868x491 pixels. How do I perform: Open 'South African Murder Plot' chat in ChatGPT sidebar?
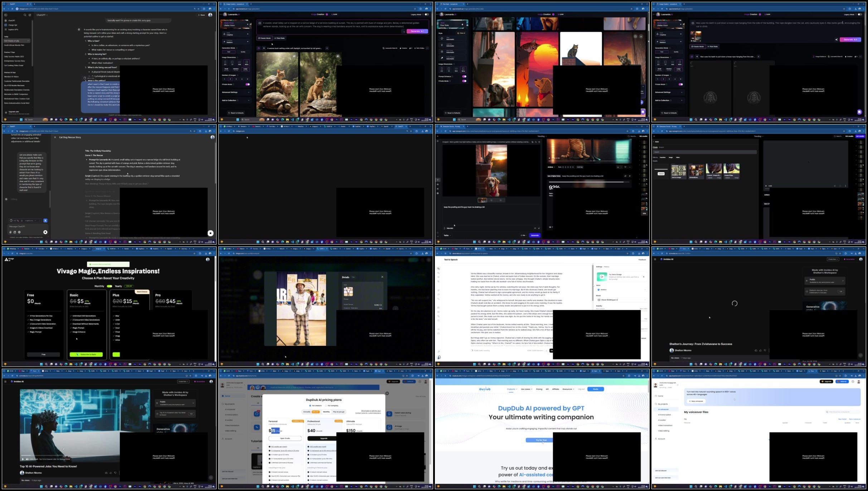click(14, 45)
